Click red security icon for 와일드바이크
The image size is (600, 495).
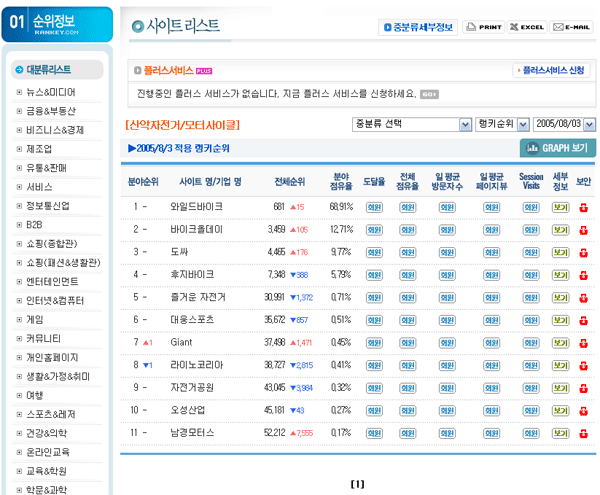click(583, 207)
